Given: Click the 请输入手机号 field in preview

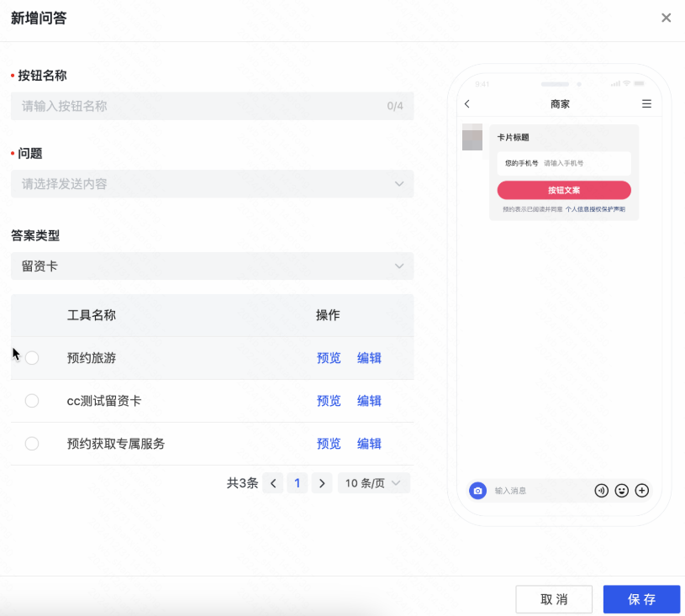Looking at the screenshot, I should 564,163.
